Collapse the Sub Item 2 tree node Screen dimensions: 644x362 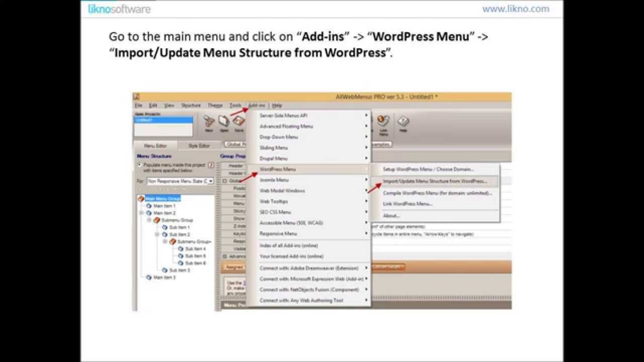tap(157, 234)
